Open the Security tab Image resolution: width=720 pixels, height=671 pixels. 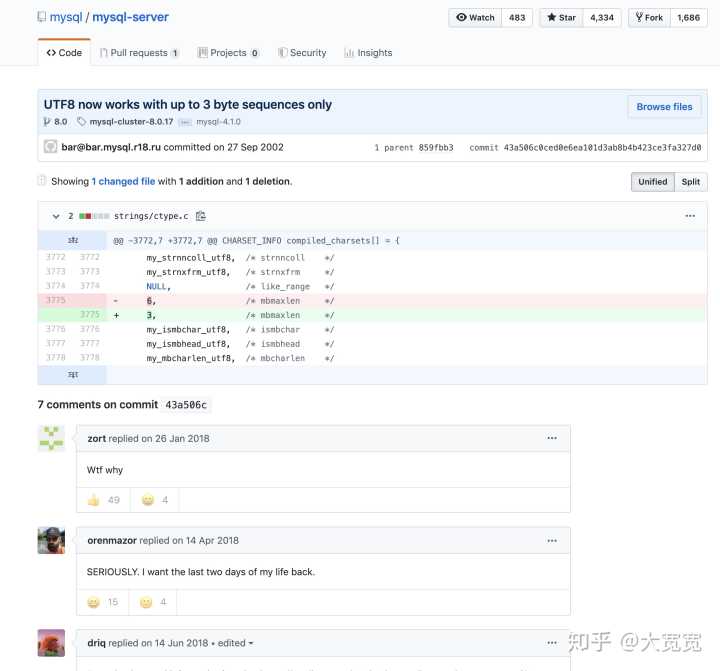click(x=302, y=53)
